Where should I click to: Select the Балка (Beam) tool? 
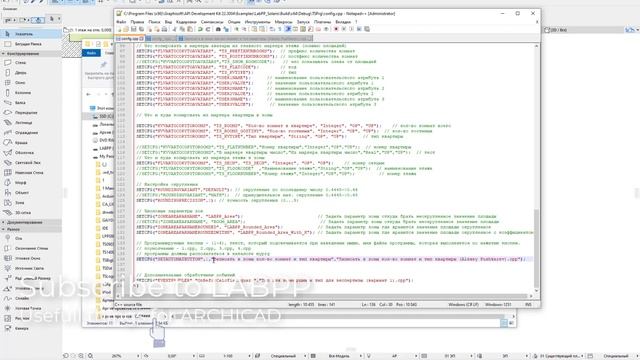[x=31, y=103]
